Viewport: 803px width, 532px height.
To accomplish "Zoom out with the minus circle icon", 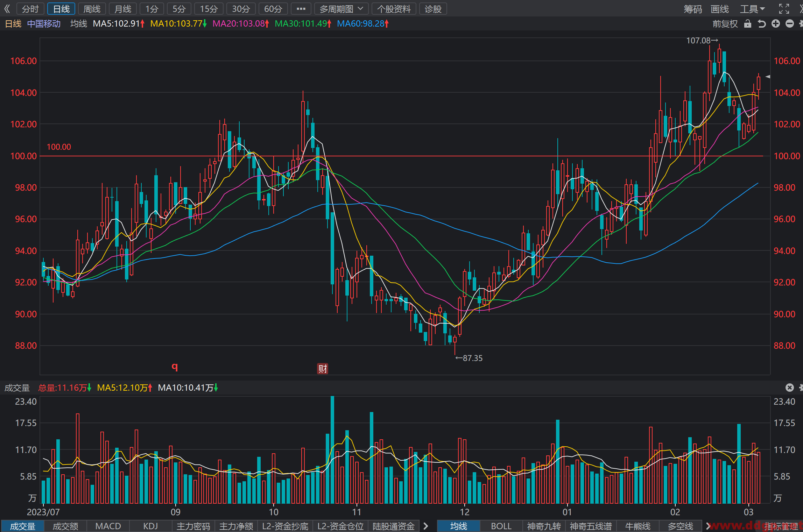I will (790, 24).
